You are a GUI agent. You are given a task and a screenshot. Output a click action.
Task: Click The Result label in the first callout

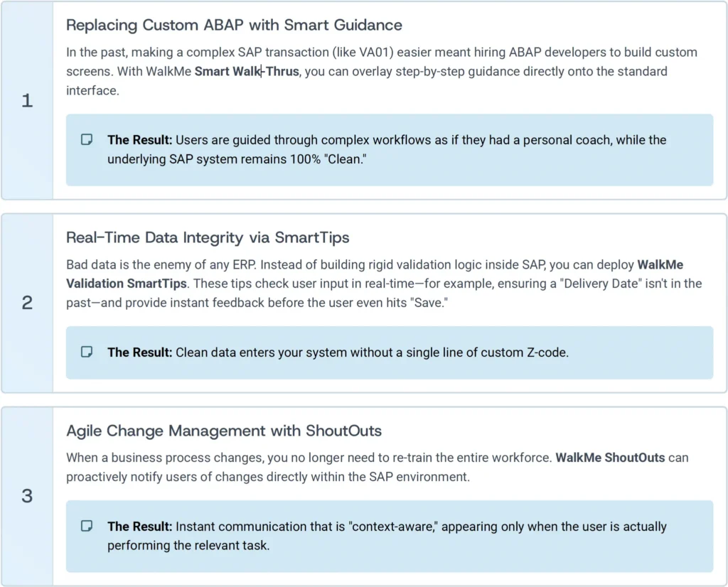pyautogui.click(x=140, y=140)
